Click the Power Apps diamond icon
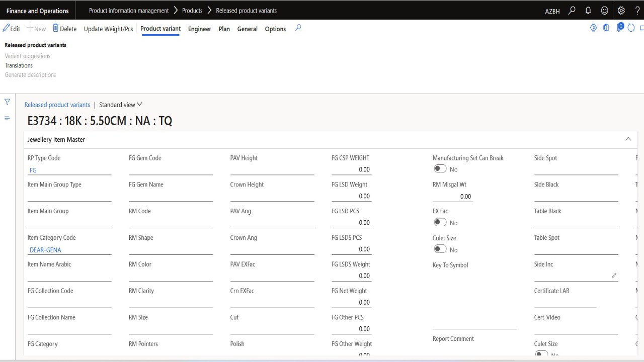This screenshot has height=362, width=644. tap(593, 28)
